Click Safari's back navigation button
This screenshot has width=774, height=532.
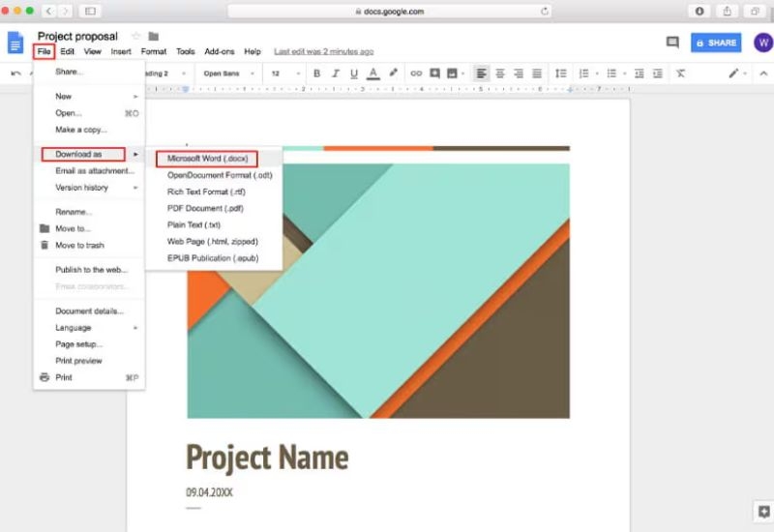[48, 11]
